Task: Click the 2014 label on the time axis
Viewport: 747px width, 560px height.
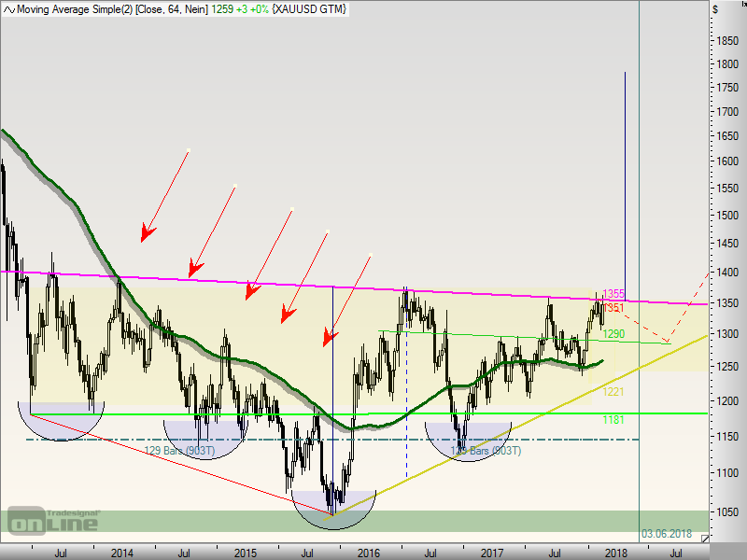Action: coord(122,553)
